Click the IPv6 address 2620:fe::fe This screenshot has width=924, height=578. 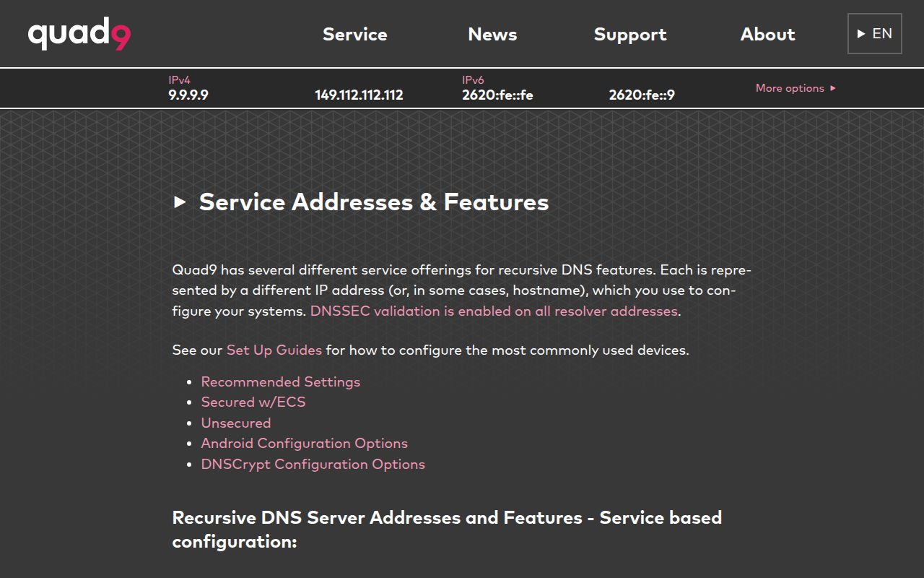[497, 95]
